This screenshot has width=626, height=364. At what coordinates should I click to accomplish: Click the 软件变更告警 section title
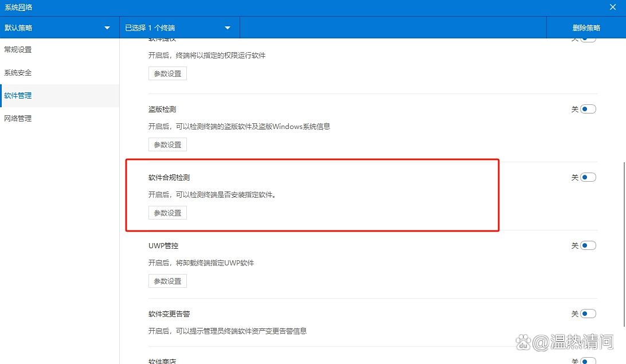[169, 314]
